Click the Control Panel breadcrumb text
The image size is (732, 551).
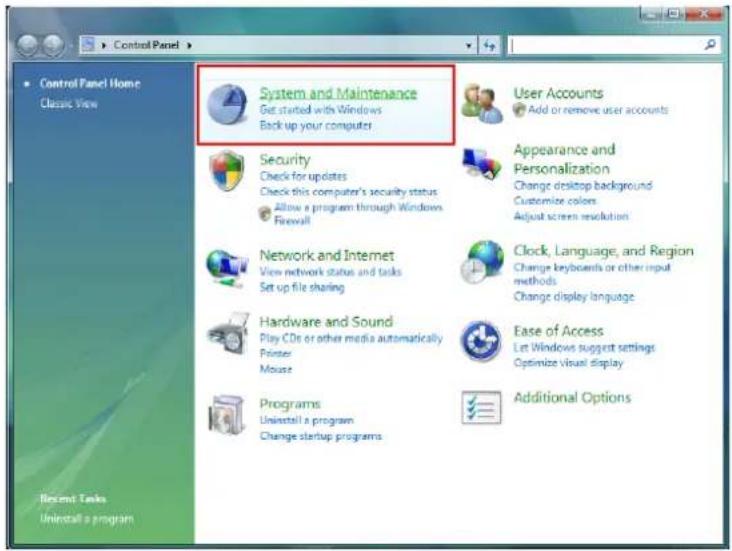[x=146, y=45]
